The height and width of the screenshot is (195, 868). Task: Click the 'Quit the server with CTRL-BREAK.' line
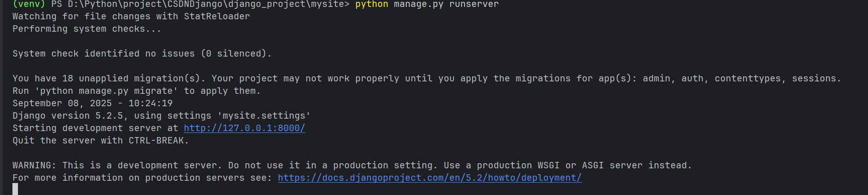(x=100, y=141)
